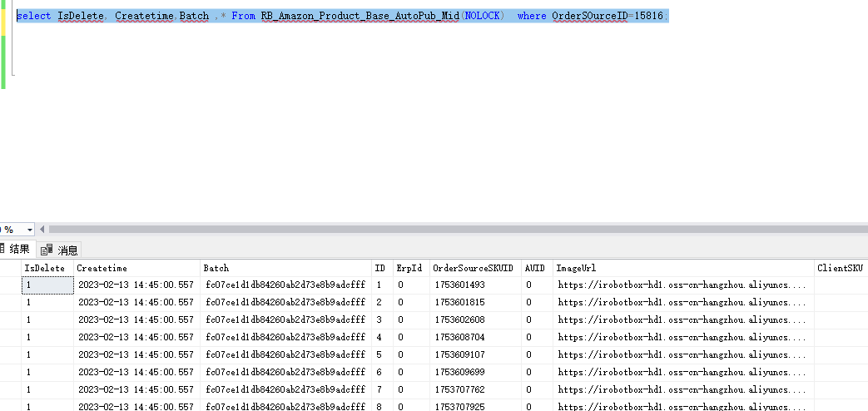
Task: Click the ImageUrl column header
Action: pyautogui.click(x=683, y=268)
